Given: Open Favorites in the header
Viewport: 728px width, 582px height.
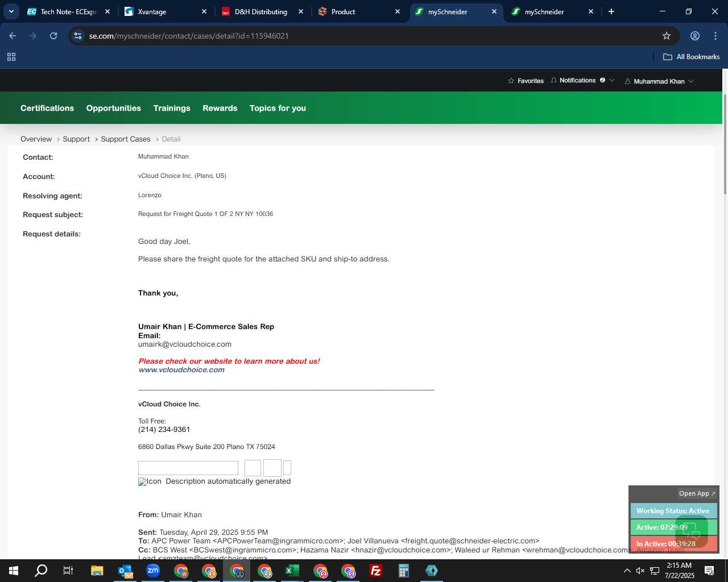Looking at the screenshot, I should tap(526, 81).
